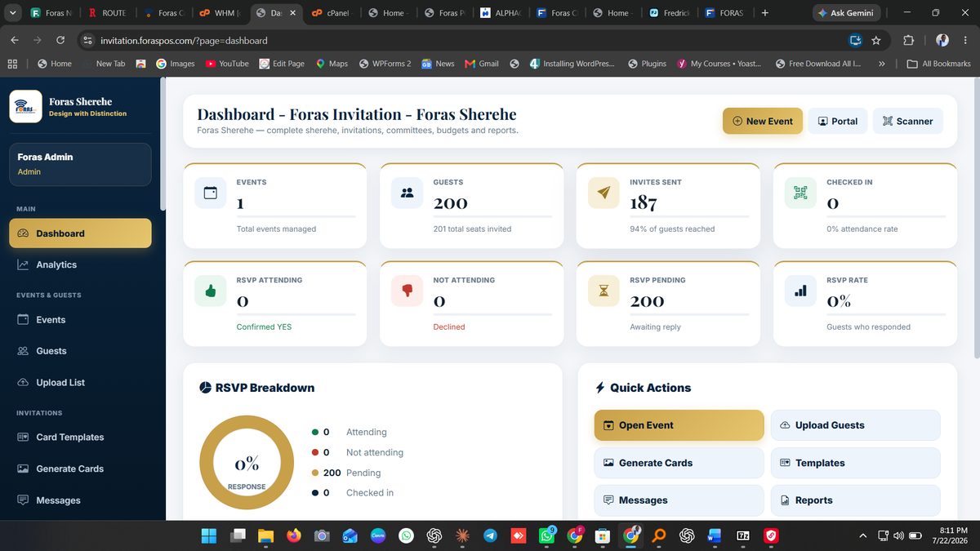Click Generate Cards in Quick Actions
Image resolution: width=980 pixels, height=551 pixels.
(x=679, y=463)
